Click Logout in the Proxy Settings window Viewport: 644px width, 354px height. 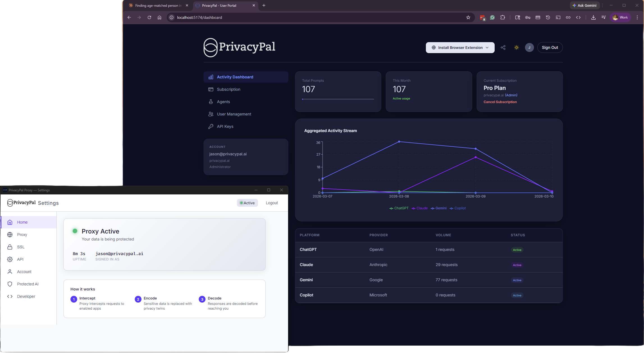pyautogui.click(x=272, y=203)
